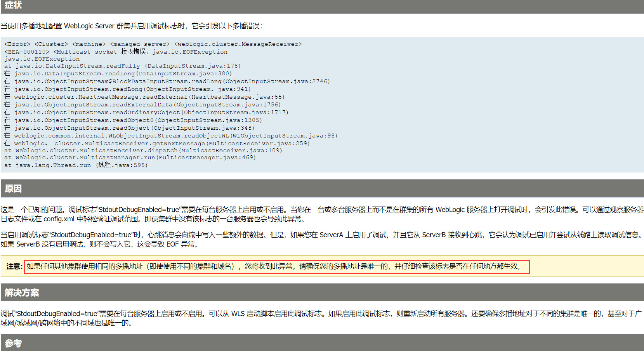Image resolution: width=644 pixels, height=351 pixels.
Task: Click the <BEA-000110> Multicast socket error line
Action: [116, 52]
